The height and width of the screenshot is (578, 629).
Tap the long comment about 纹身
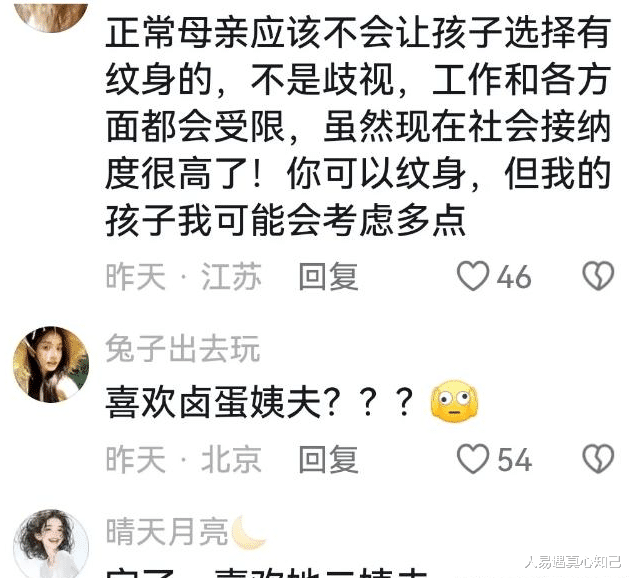click(358, 126)
